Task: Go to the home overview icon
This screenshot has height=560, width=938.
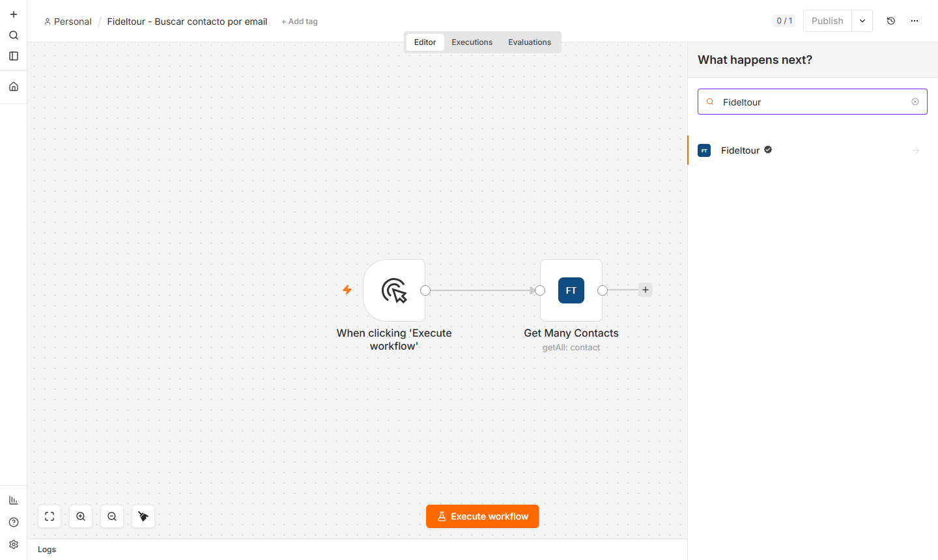Action: 14,87
